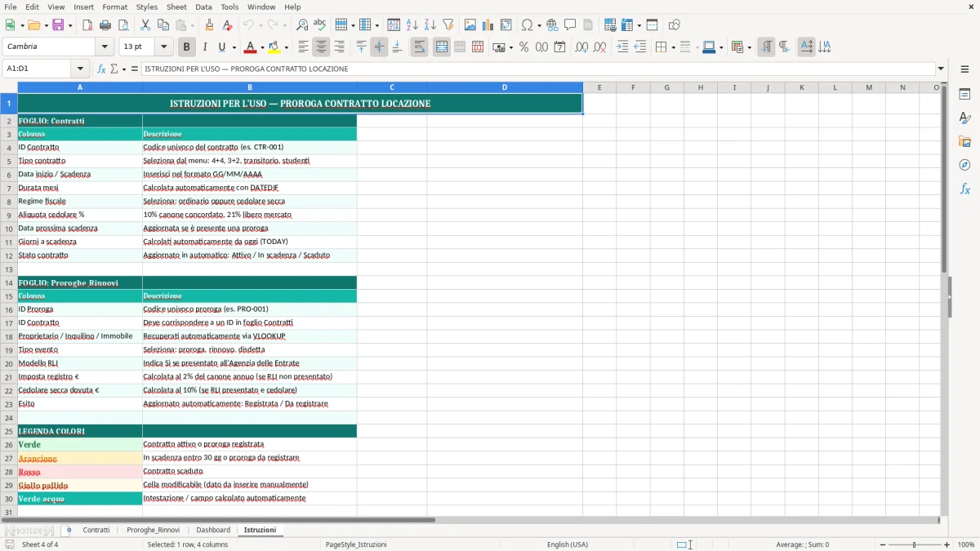
Task: Print the spreadsheet with the printer icon
Action: (105, 25)
